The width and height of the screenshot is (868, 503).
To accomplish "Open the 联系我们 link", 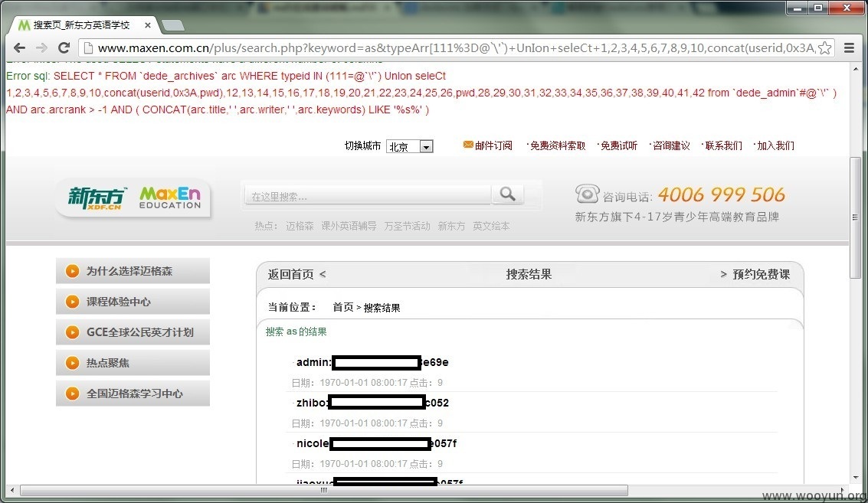I will (723, 145).
